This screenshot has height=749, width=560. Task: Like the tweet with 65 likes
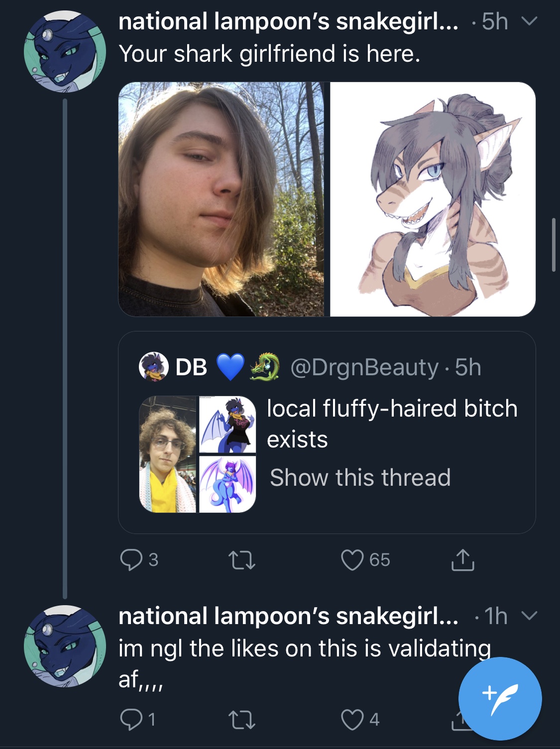click(x=352, y=560)
